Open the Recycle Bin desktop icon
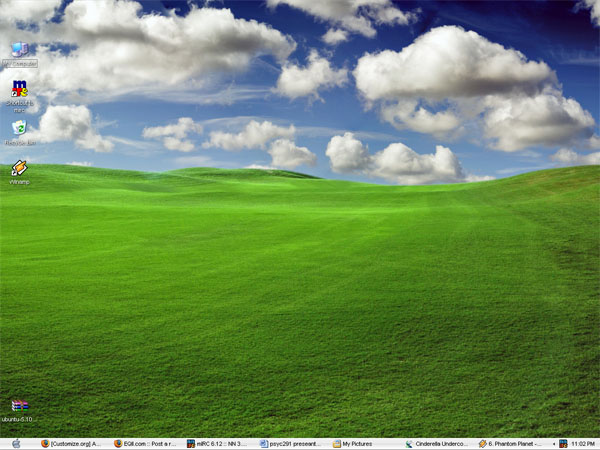This screenshot has width=600, height=450. click(x=20, y=132)
